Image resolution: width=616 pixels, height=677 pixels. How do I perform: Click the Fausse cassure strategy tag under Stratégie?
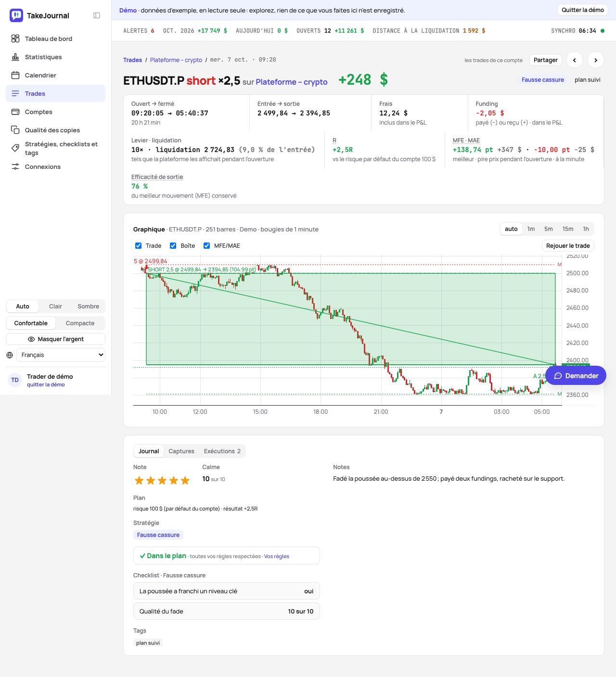(158, 535)
